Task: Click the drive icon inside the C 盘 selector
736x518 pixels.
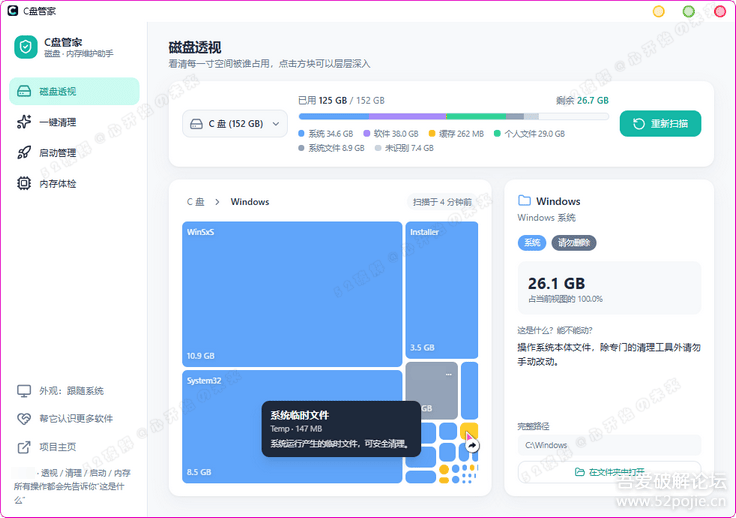Action: pyautogui.click(x=196, y=124)
